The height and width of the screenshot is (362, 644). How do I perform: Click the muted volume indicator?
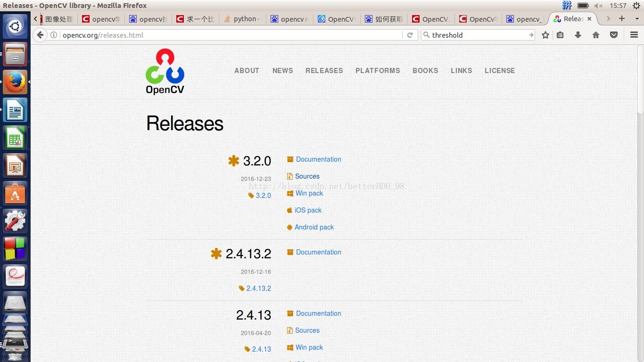(x=598, y=6)
